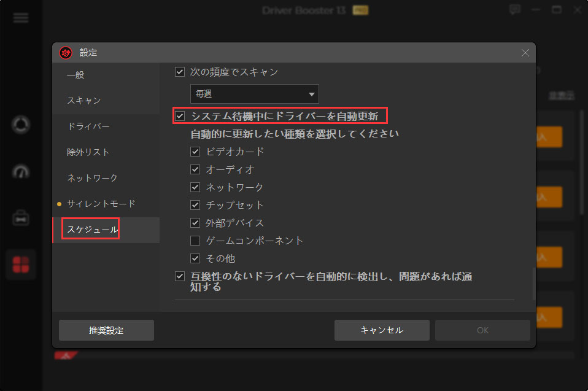The image size is (588, 391).
Task: Open the red Action Center grid icon
Action: (x=21, y=265)
